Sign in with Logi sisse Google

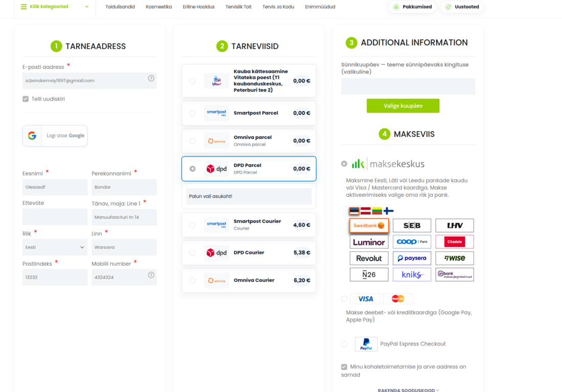click(x=55, y=135)
